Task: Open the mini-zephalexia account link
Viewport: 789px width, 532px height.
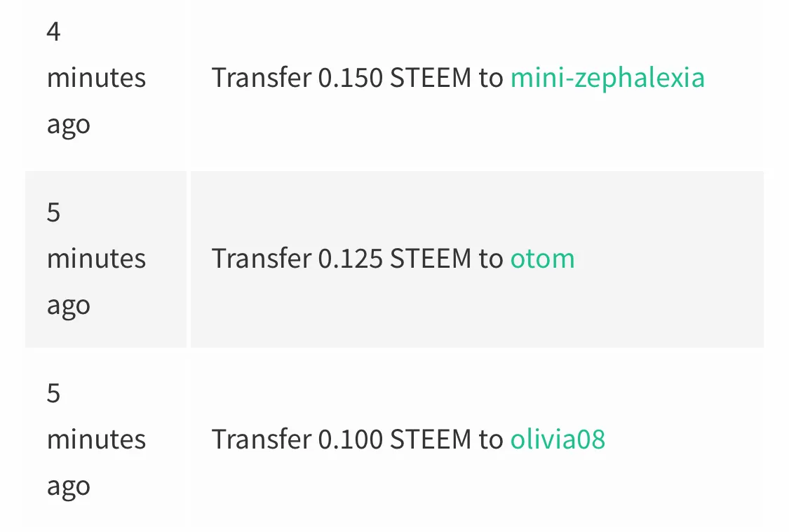Action: [607, 78]
